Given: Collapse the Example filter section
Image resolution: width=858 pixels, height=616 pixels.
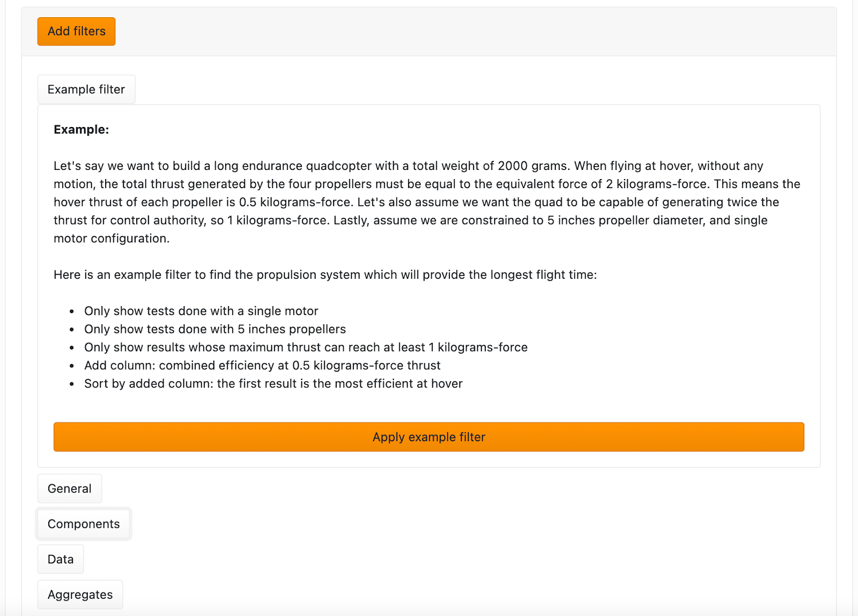Looking at the screenshot, I should pos(86,90).
